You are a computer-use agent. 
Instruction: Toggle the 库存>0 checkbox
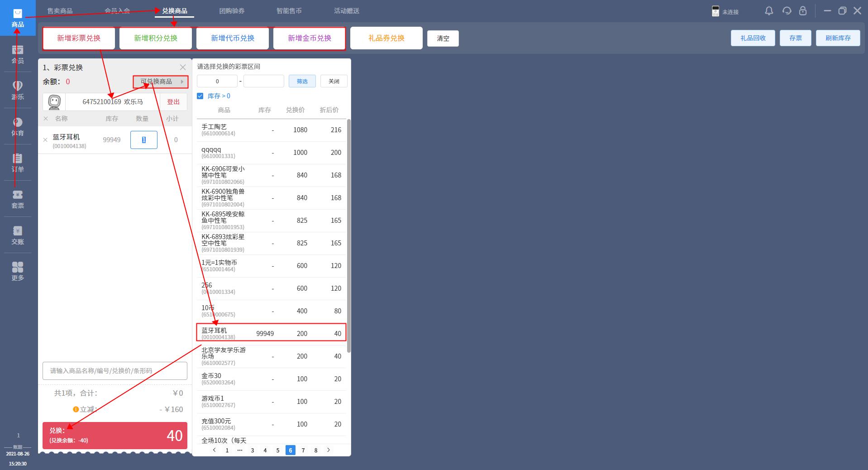tap(200, 96)
